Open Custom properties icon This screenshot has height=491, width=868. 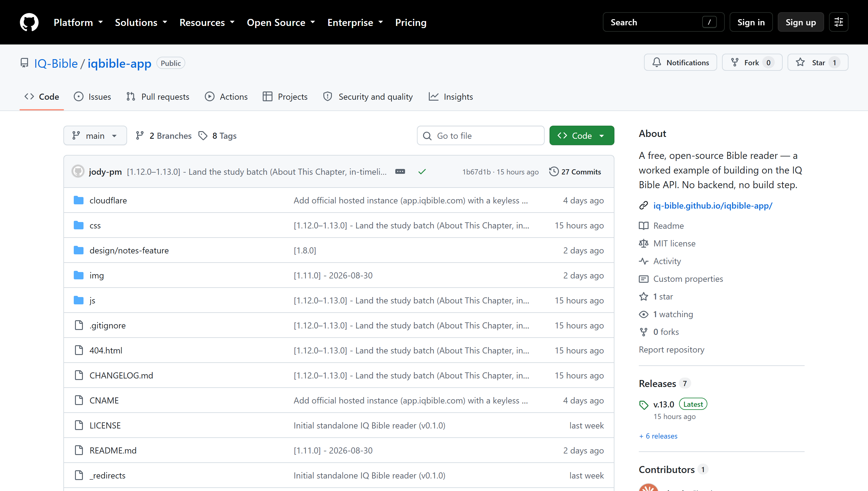pos(644,279)
